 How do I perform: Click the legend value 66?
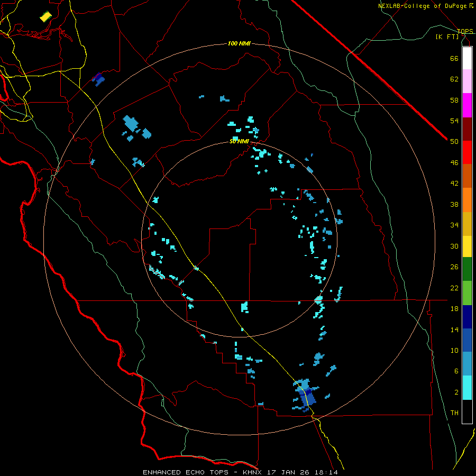click(454, 58)
